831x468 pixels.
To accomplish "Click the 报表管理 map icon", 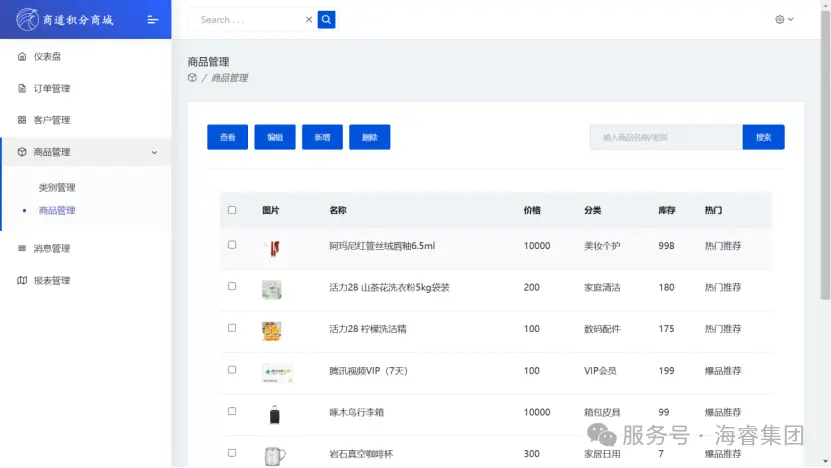I will pos(22,280).
